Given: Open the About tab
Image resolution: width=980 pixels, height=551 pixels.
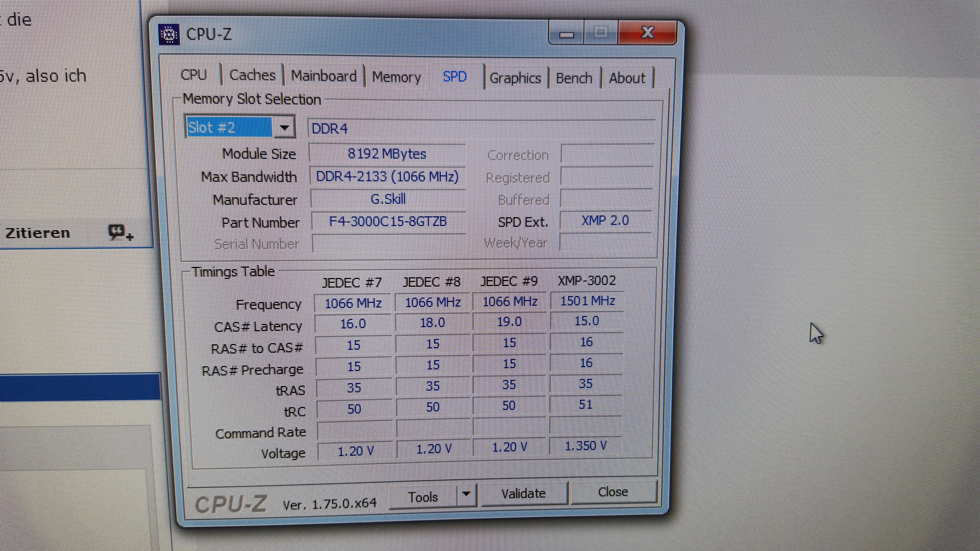Looking at the screenshot, I should pyautogui.click(x=627, y=78).
